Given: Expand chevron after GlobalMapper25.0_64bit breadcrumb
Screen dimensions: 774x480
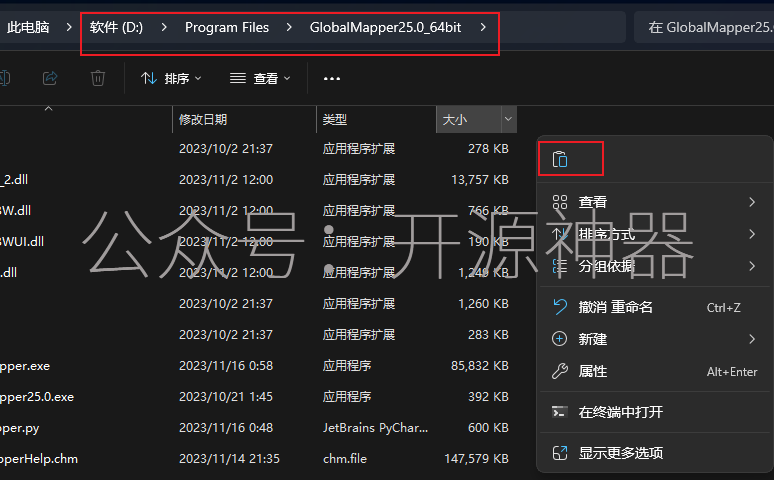Looking at the screenshot, I should point(483,27).
